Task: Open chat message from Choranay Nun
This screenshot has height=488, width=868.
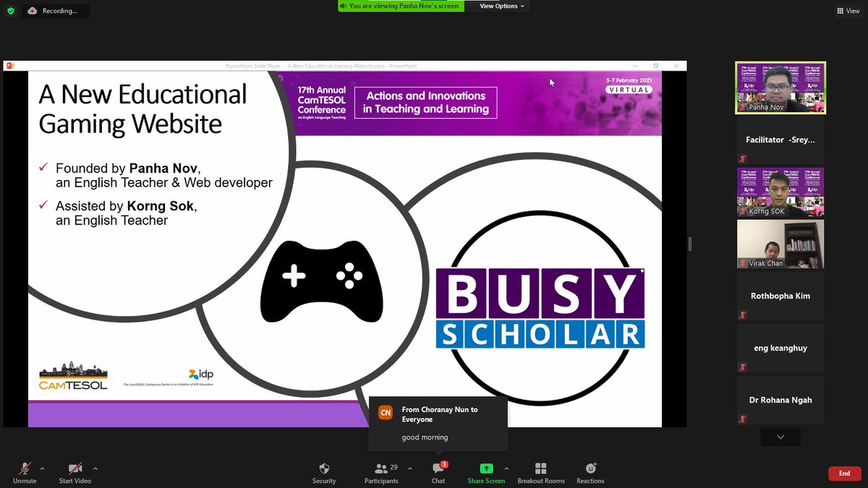Action: coord(438,423)
